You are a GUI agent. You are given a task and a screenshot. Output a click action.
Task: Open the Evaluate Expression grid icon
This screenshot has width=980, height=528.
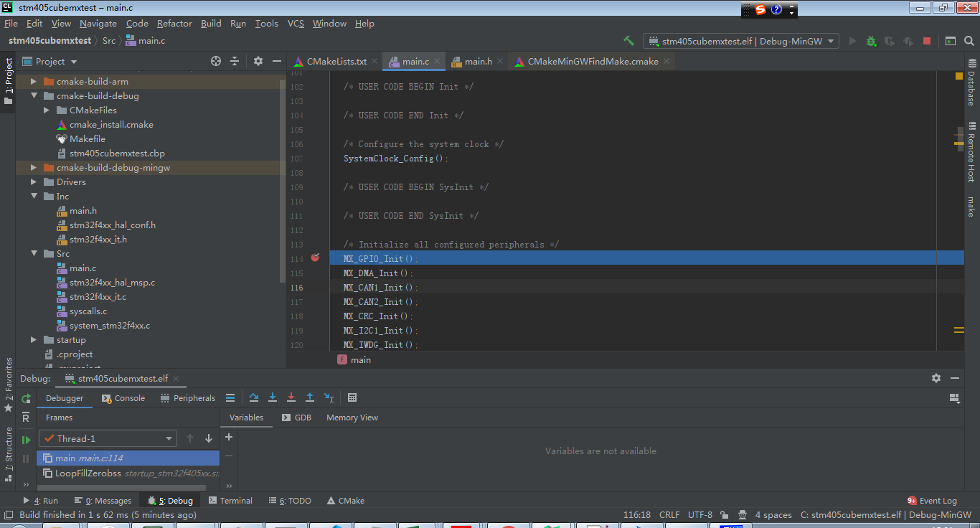[350, 397]
